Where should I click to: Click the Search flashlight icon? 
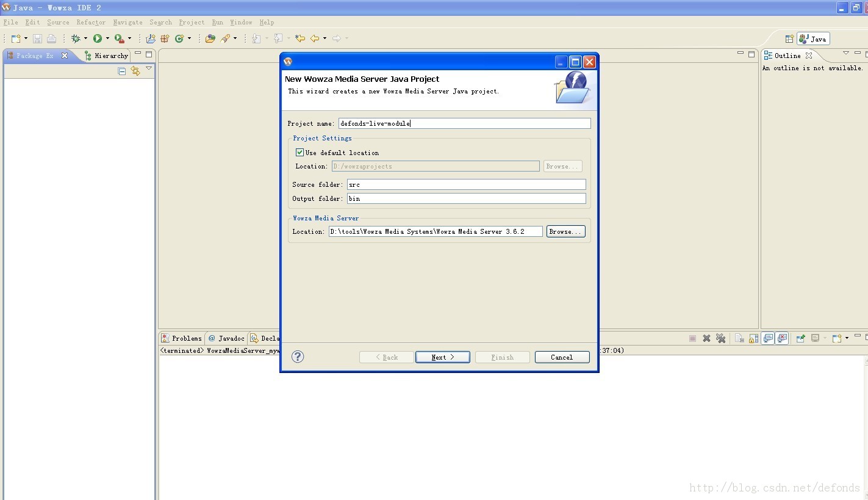point(225,38)
